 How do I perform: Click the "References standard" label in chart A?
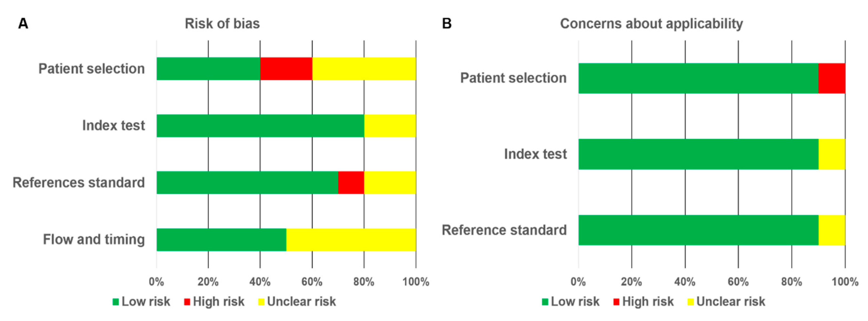click(79, 183)
